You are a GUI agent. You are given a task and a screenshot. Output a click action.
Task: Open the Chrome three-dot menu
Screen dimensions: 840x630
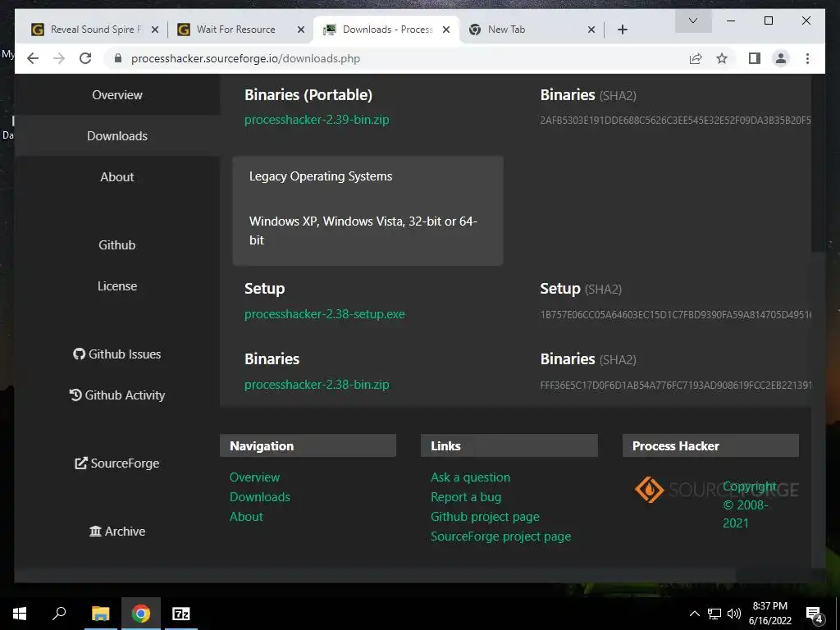tap(807, 58)
